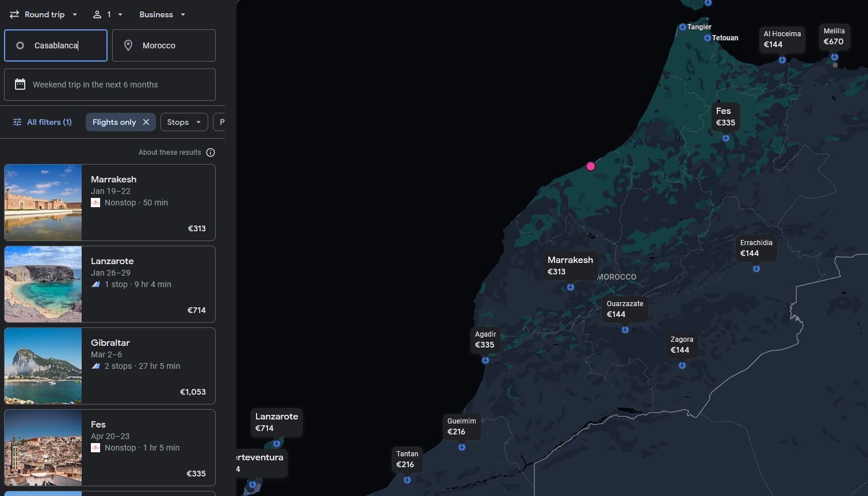
Task: Click the Tangier airport icon on map
Action: (x=682, y=27)
